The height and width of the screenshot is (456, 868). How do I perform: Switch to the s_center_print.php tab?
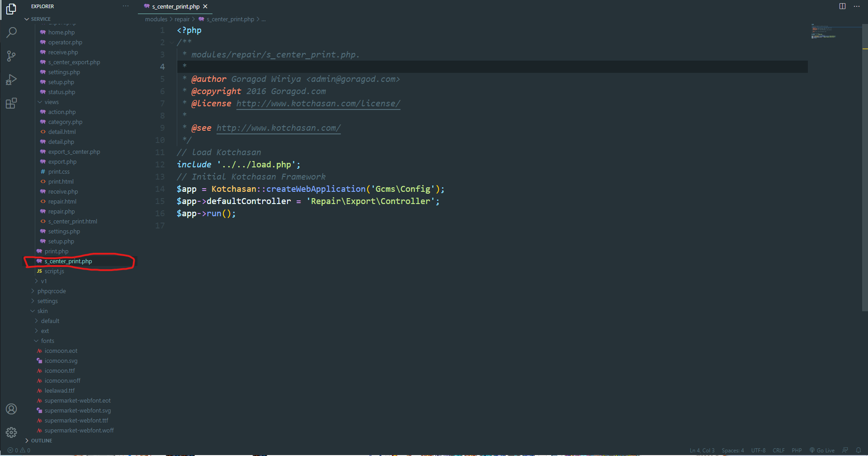(175, 6)
